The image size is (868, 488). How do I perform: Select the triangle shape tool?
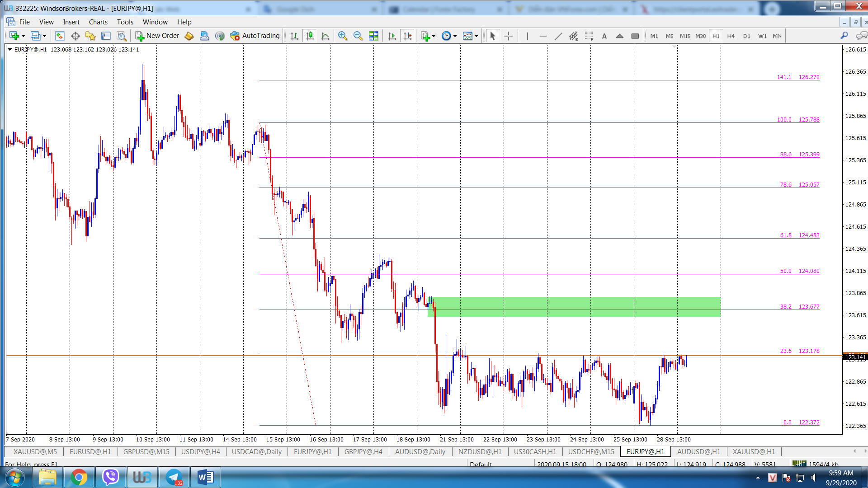point(620,36)
